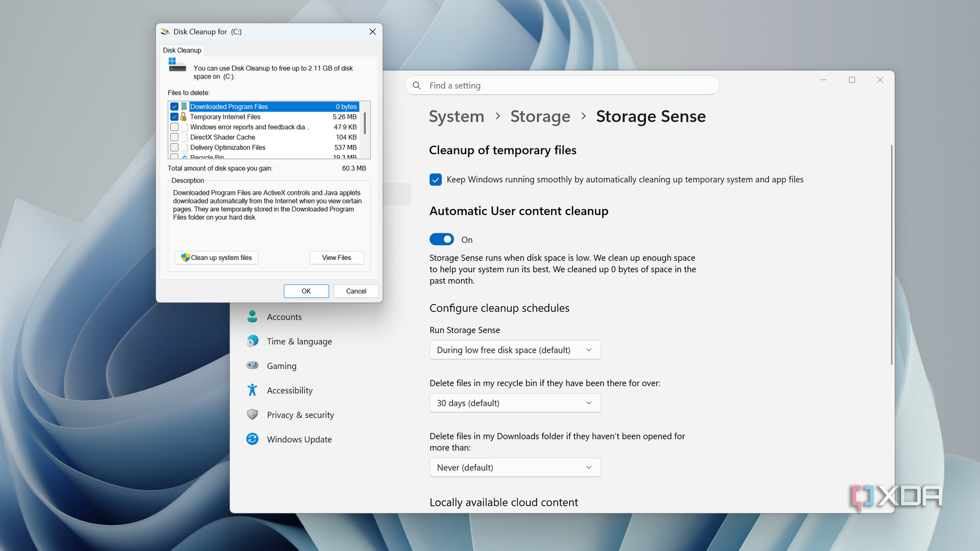The width and height of the screenshot is (980, 551).
Task: Open the Time & language globe icon
Action: click(252, 341)
